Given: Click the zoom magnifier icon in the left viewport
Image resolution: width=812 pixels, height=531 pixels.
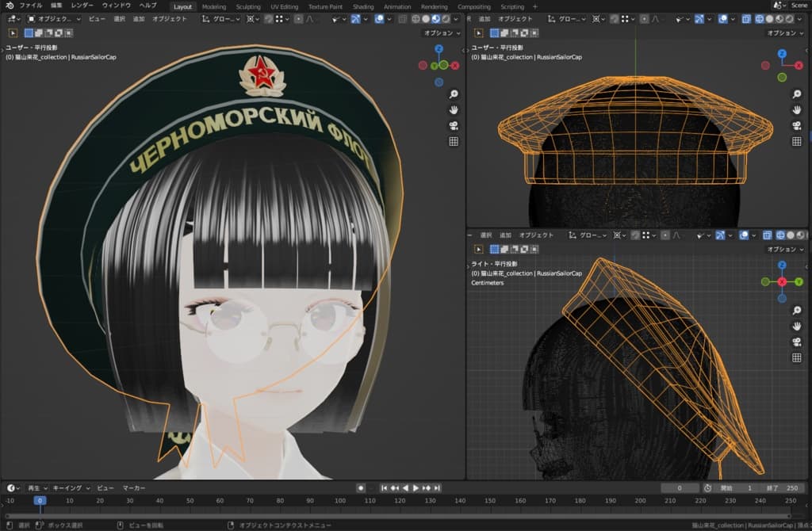Looking at the screenshot, I should 454,94.
